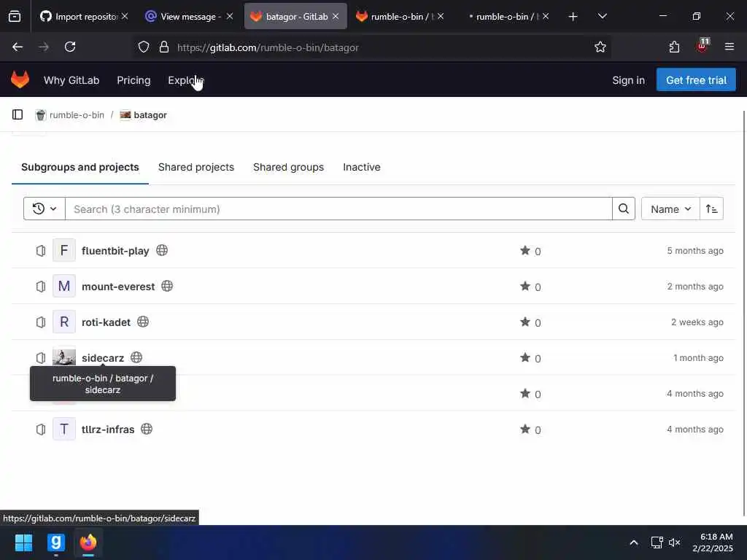This screenshot has width=747, height=560.
Task: Open the sidecarz project
Action: (102, 358)
